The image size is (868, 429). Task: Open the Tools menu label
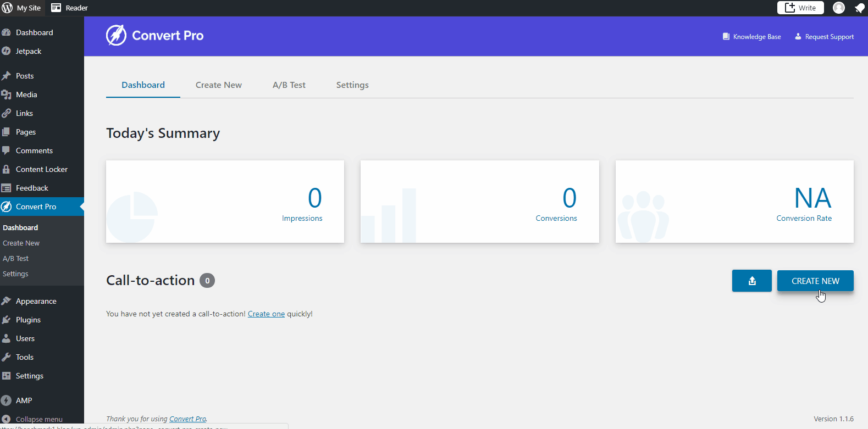coord(25,357)
